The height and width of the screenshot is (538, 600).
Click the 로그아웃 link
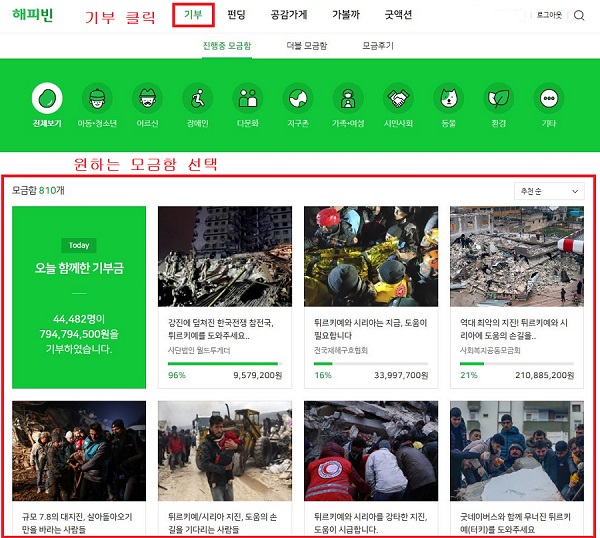click(x=549, y=15)
